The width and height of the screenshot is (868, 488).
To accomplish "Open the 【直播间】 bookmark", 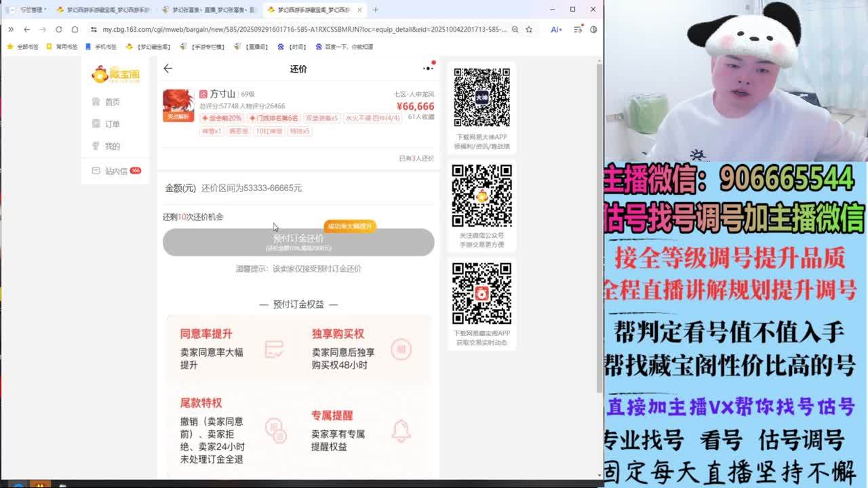I will [x=252, y=47].
